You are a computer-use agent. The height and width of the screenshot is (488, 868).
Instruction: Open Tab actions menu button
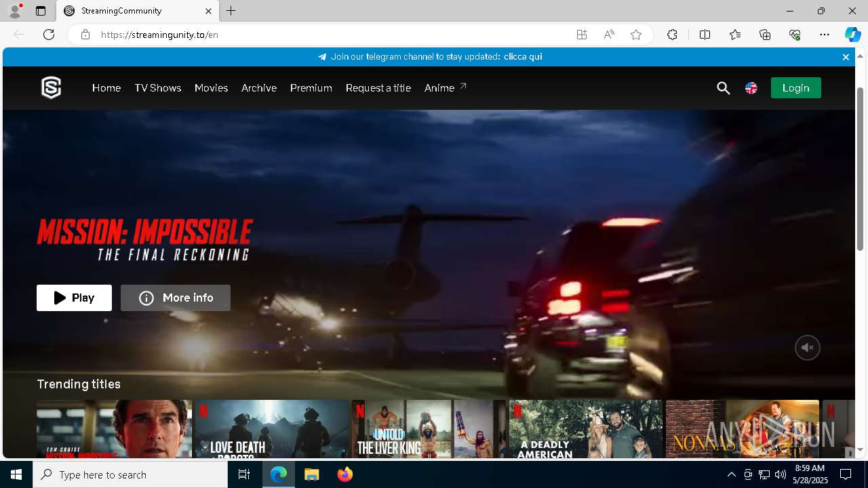click(41, 11)
